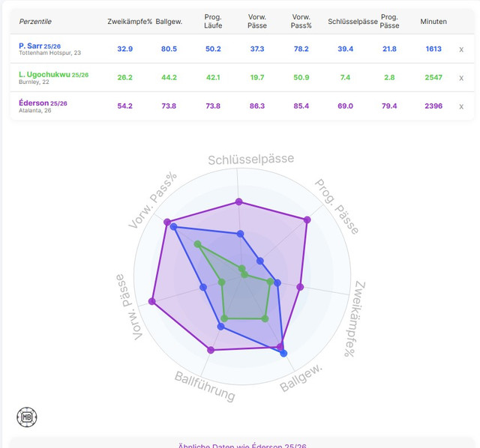
Task: Click Perzentile header label
Action: pyautogui.click(x=35, y=22)
